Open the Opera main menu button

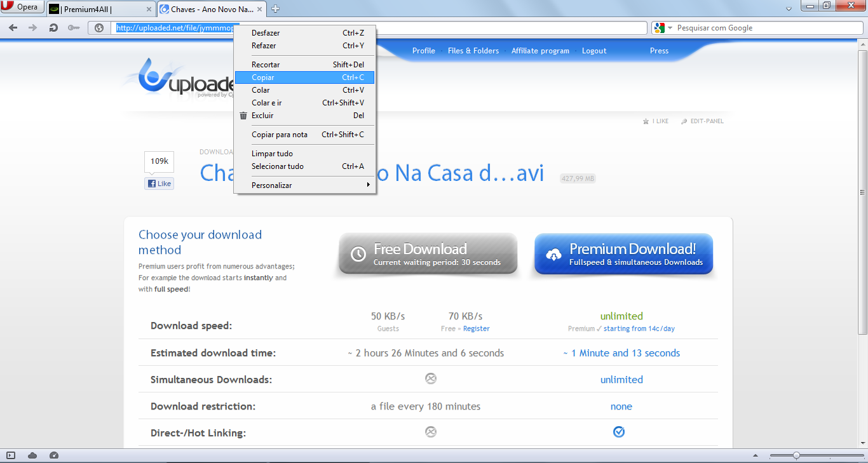pos(23,8)
